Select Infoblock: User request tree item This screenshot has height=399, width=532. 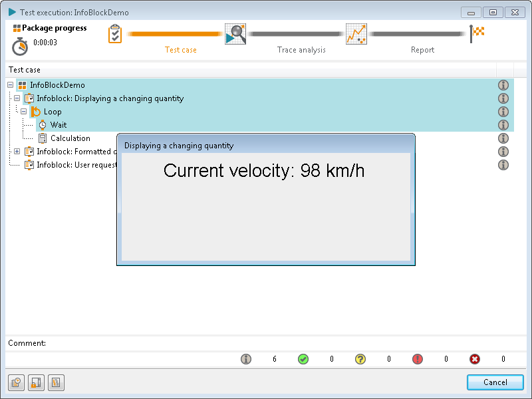(76, 165)
